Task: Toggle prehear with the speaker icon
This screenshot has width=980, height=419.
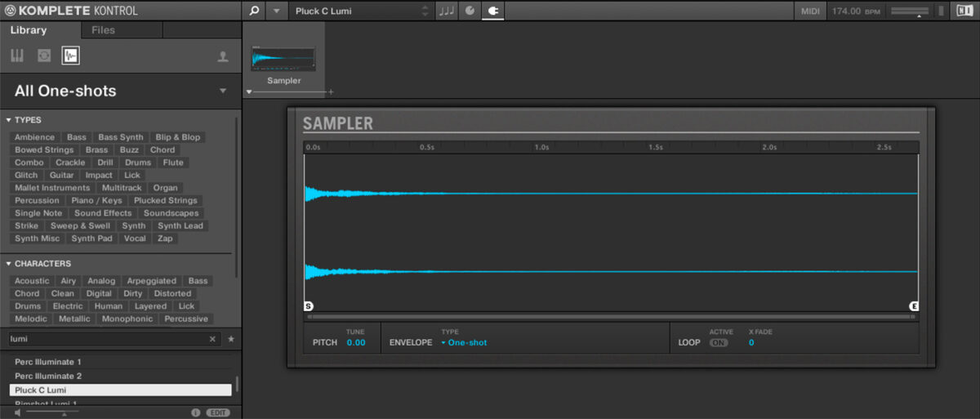Action: point(18,412)
